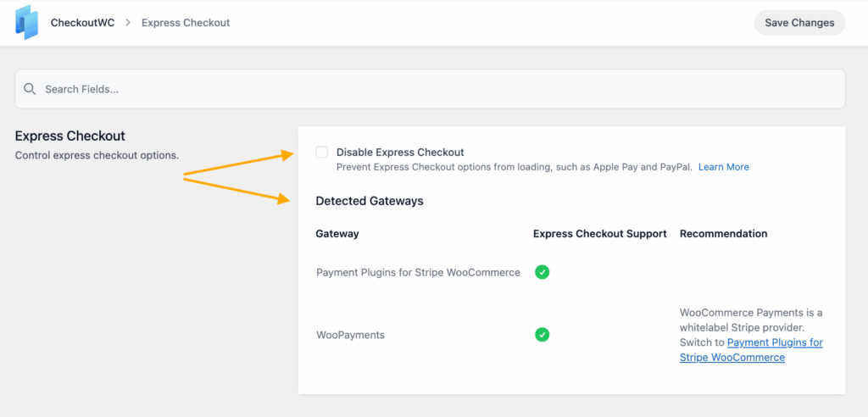Select Payment Plugins for Stripe WooCommerce row text

pos(418,272)
